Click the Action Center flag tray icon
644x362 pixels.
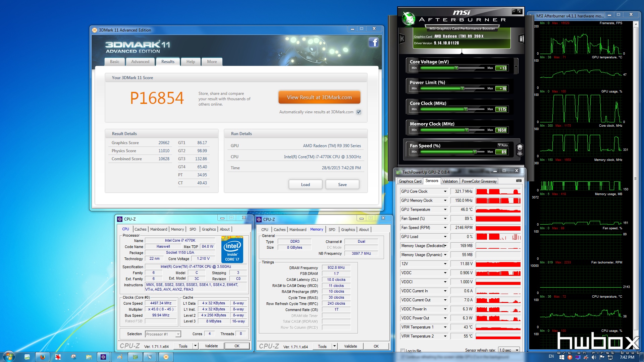[x=602, y=357]
